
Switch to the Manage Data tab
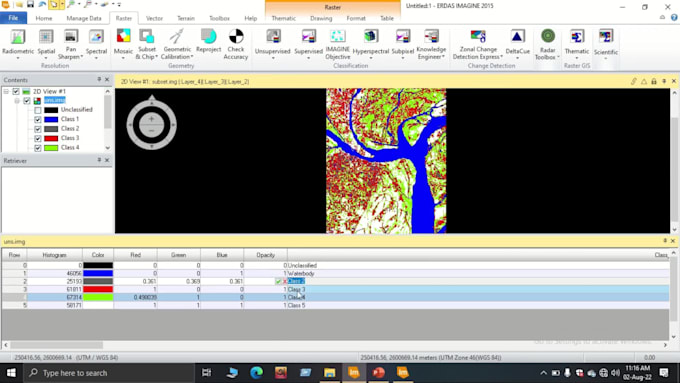pos(84,18)
